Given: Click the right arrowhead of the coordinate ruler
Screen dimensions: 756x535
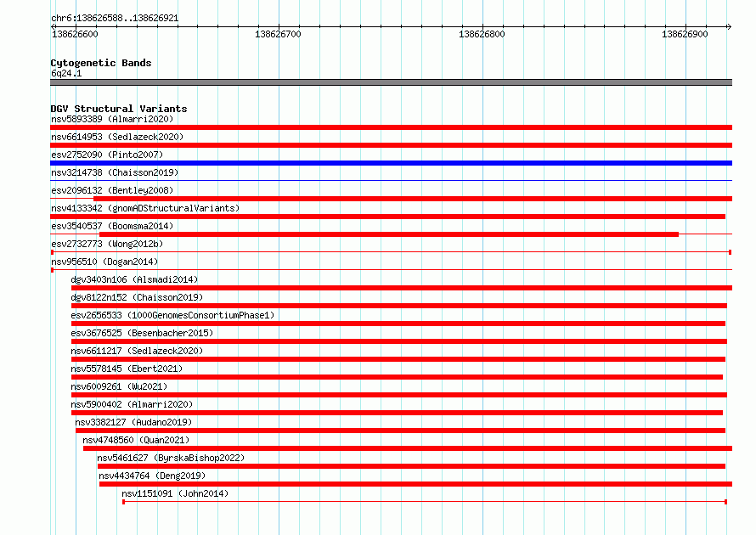Looking at the screenshot, I should [x=729, y=26].
